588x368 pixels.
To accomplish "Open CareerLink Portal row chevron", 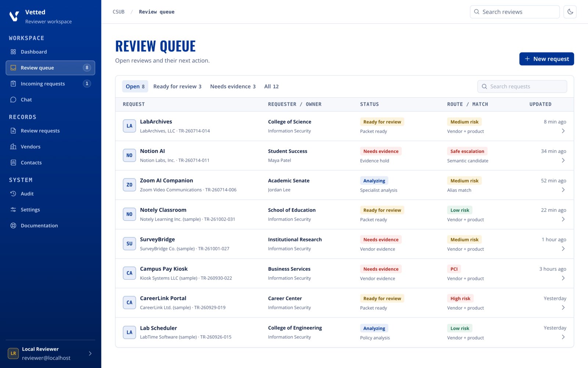I will 563,308.
